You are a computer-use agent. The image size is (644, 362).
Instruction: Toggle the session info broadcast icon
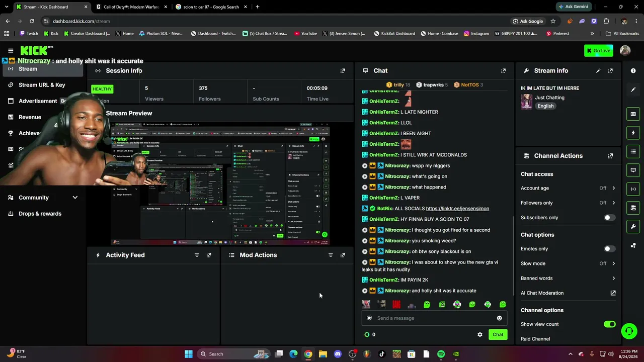[633, 189]
